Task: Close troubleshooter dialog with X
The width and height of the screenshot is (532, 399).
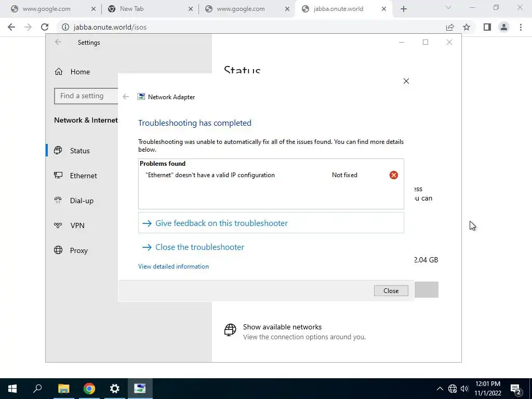Action: click(406, 81)
